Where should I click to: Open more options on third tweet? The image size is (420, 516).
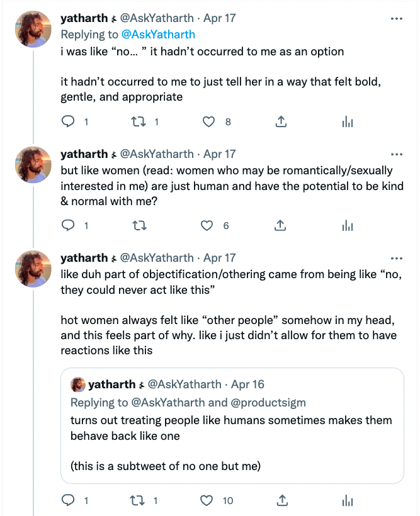click(x=396, y=258)
